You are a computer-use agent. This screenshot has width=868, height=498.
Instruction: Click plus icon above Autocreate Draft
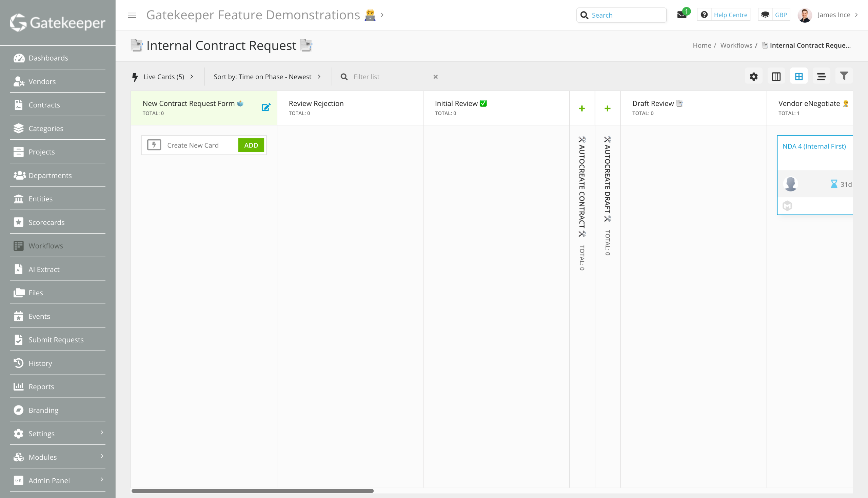tap(607, 108)
